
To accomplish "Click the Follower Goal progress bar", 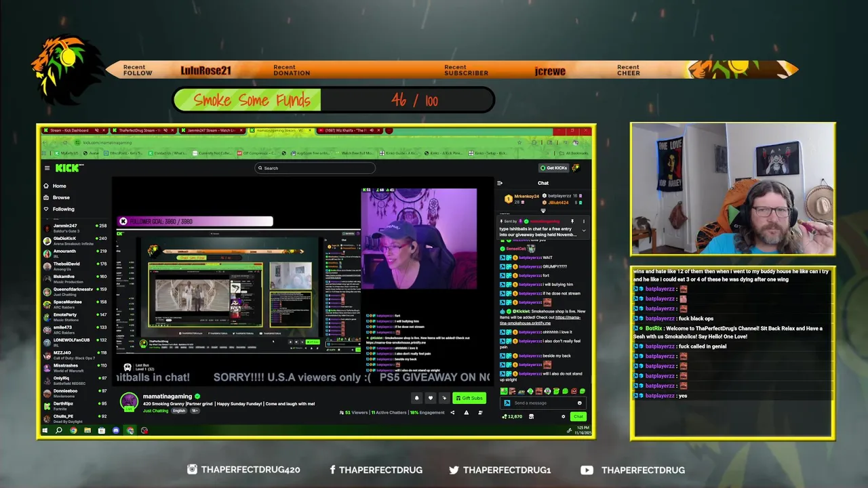I will coord(195,221).
